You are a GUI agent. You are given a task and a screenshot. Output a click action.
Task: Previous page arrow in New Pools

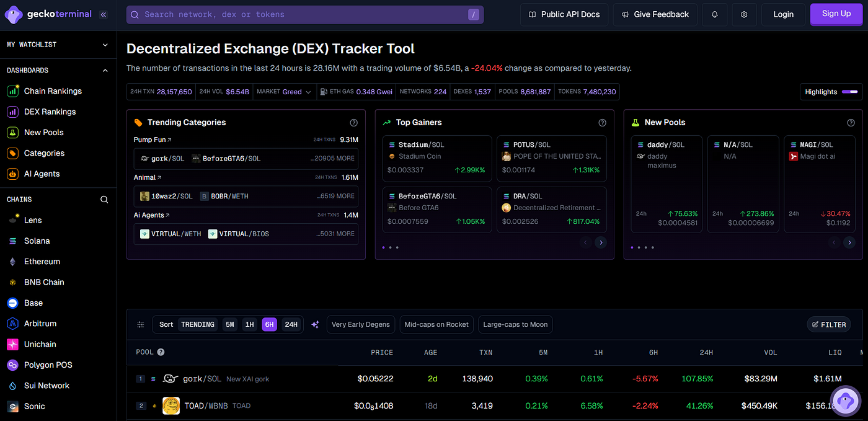(x=834, y=242)
